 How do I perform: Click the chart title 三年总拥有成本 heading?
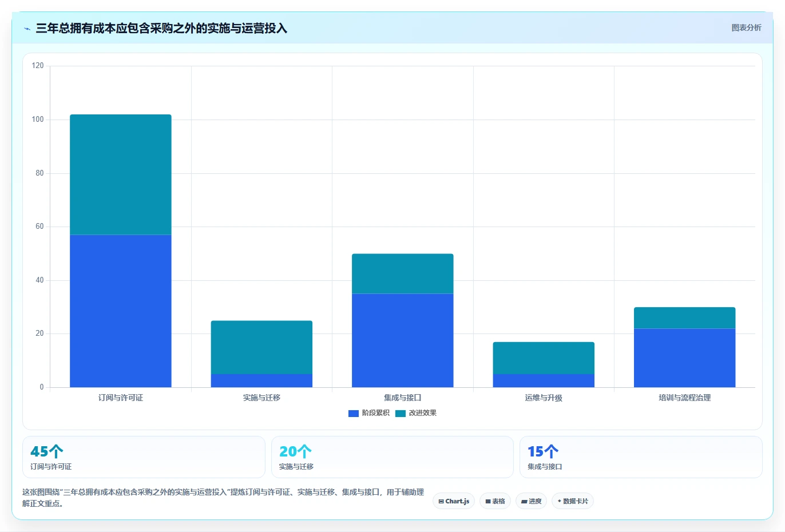(x=161, y=28)
